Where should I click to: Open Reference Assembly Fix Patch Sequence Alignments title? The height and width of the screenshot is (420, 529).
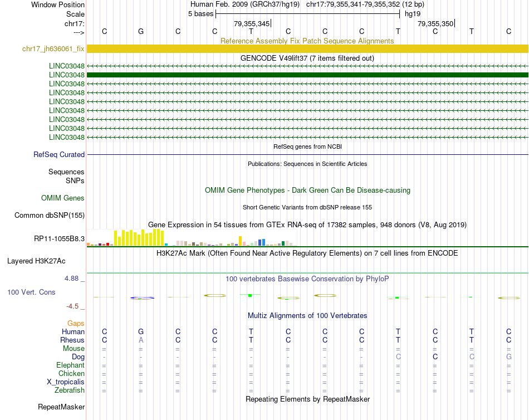click(x=307, y=41)
